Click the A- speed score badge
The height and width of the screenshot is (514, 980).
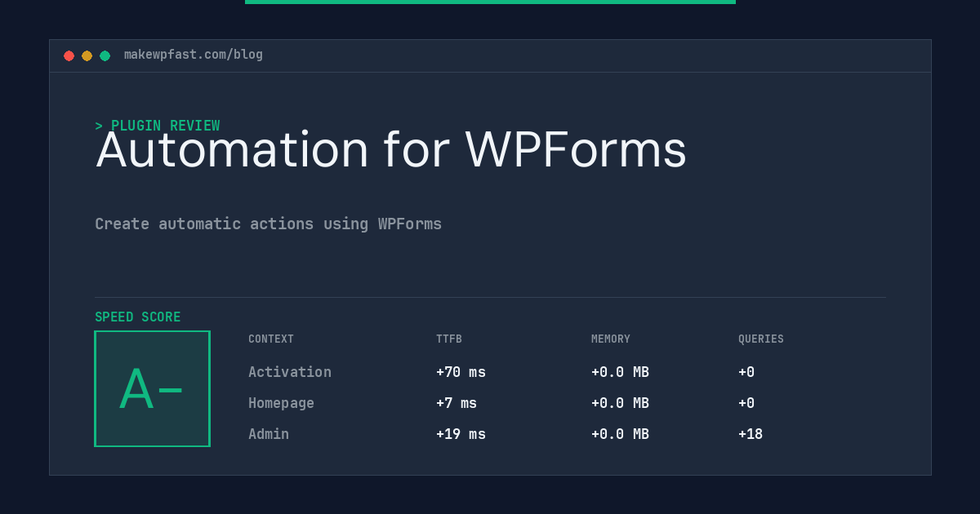point(152,388)
